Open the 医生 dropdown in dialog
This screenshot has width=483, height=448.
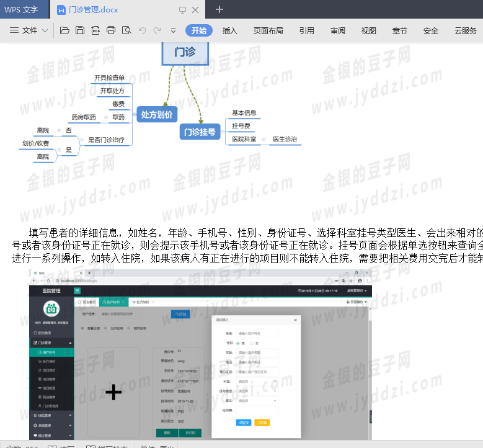pyautogui.click(x=257, y=401)
